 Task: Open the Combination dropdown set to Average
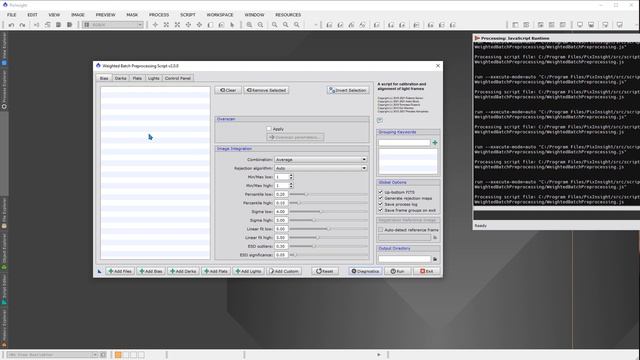pyautogui.click(x=321, y=160)
